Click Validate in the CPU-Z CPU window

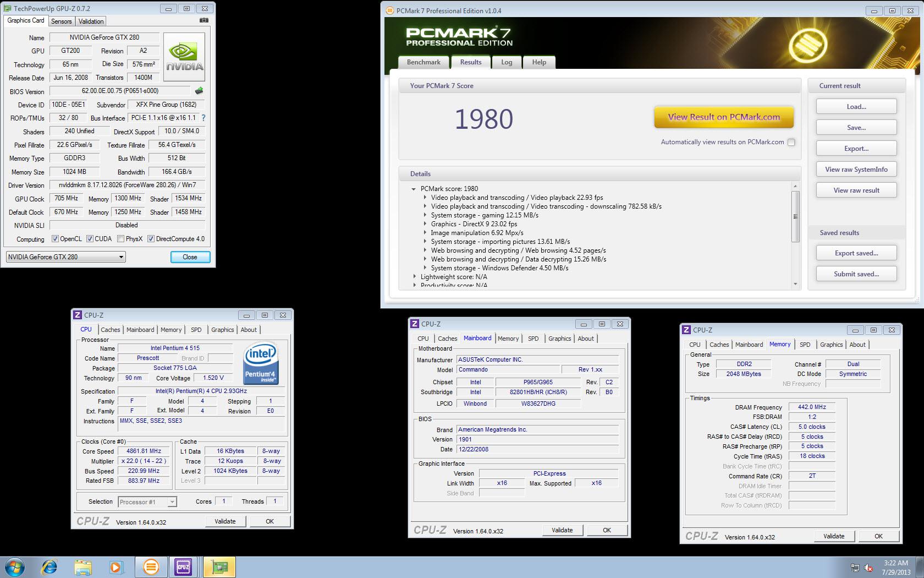225,521
